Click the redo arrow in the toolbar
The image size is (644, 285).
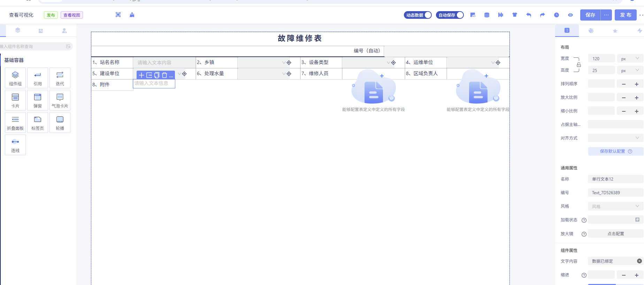point(542,15)
